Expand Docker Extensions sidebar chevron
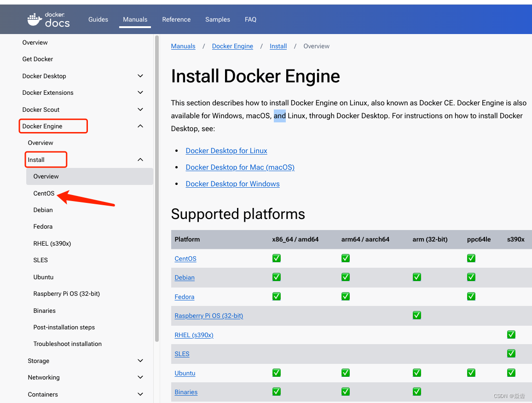The image size is (532, 403). 140,92
